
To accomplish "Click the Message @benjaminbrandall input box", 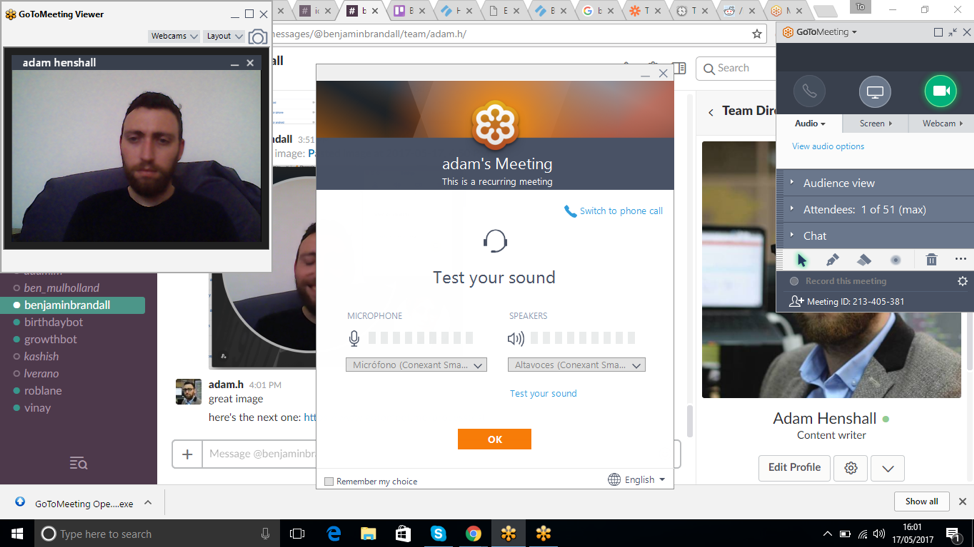I will [261, 454].
